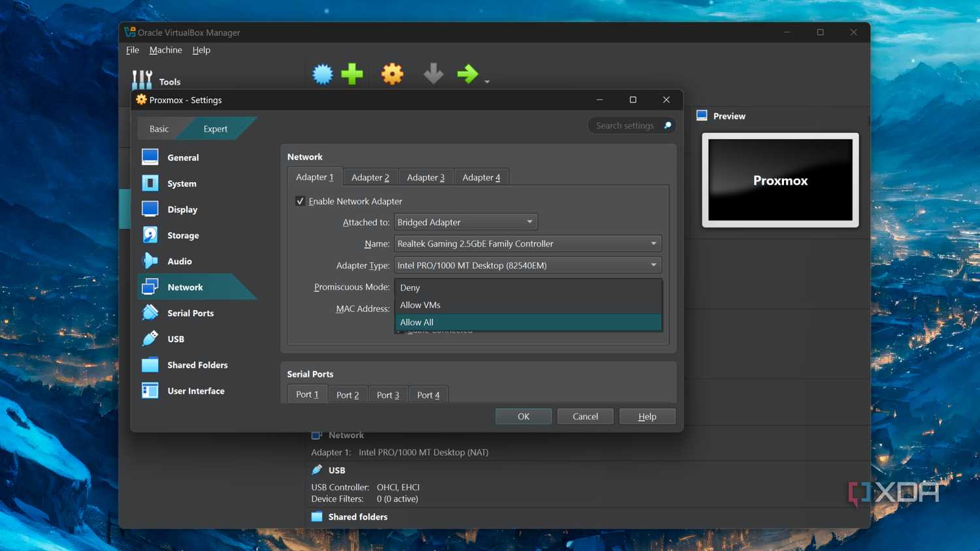This screenshot has height=551, width=980.
Task: Click the New machine starburst icon
Action: tap(323, 74)
